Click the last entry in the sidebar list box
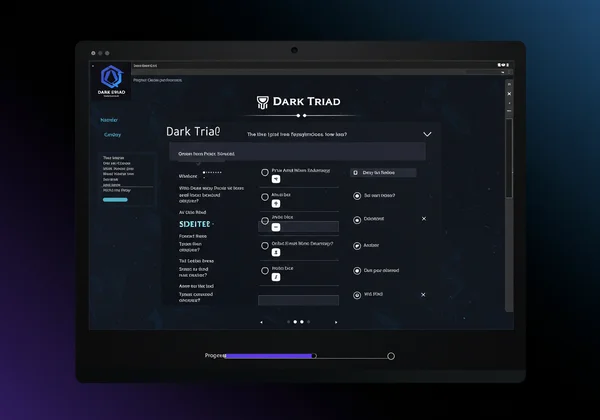The width and height of the screenshot is (600, 420). point(117,190)
